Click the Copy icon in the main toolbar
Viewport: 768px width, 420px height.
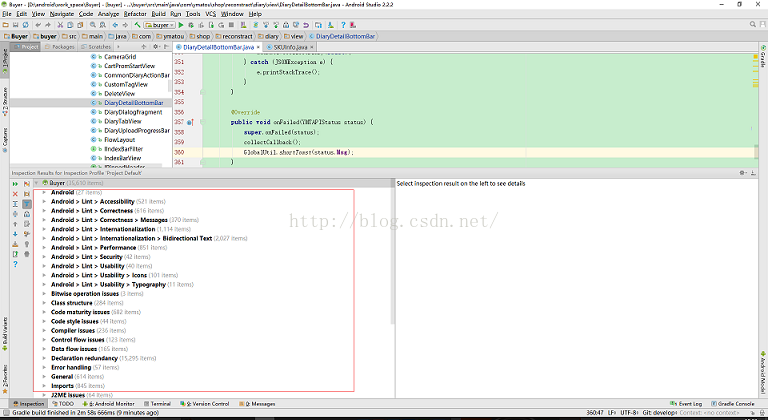(70, 25)
